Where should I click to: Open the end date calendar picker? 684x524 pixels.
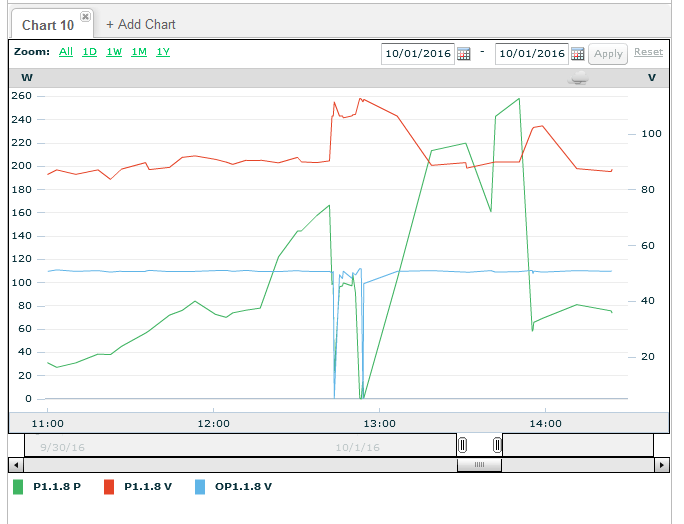[x=578, y=54]
